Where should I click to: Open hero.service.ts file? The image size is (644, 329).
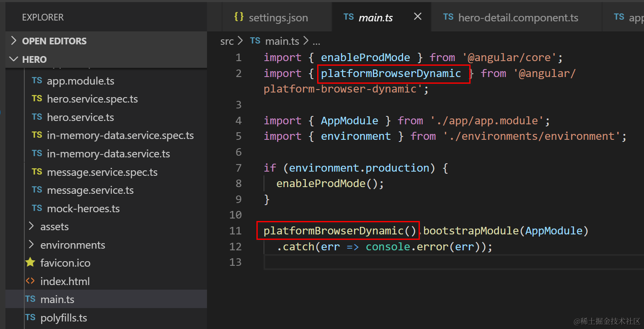80,117
